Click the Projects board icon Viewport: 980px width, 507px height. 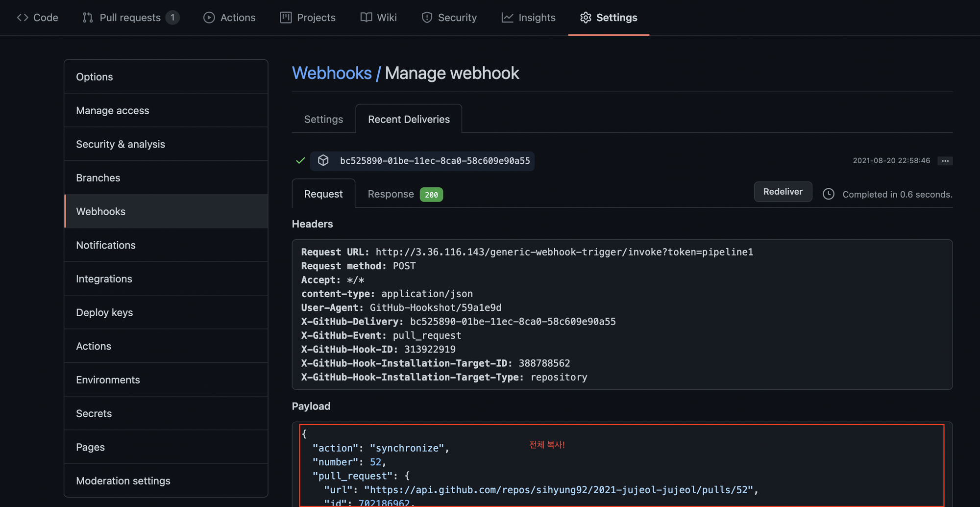pos(286,18)
